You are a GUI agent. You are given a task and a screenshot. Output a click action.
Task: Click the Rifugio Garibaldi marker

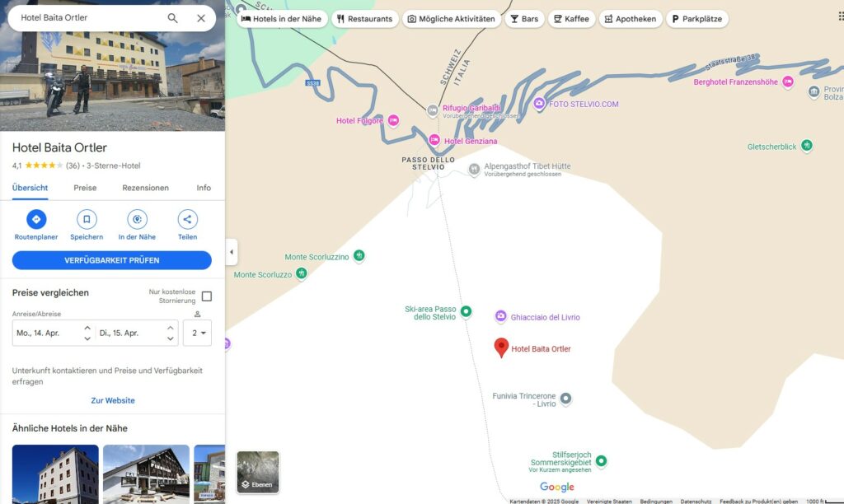click(432, 110)
